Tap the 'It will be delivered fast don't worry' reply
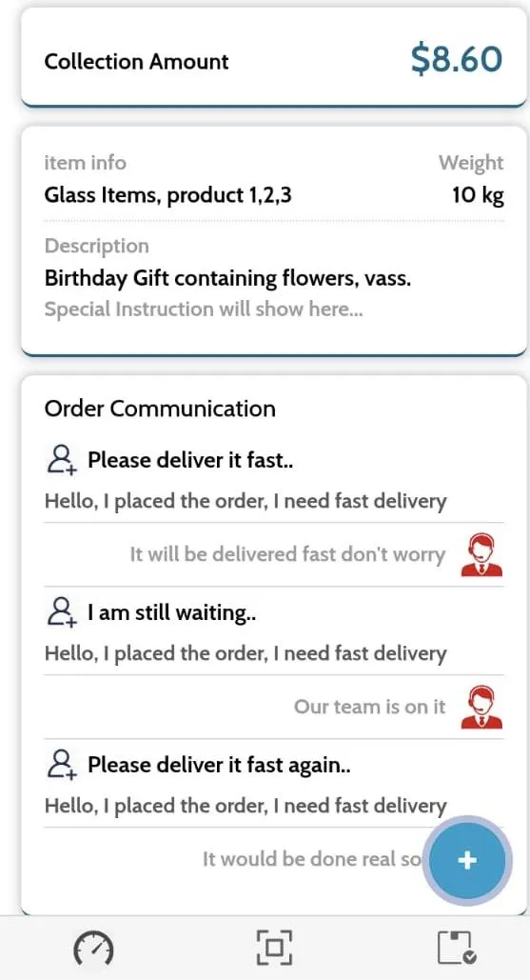Viewport: 530px width, 980px height. point(287,554)
